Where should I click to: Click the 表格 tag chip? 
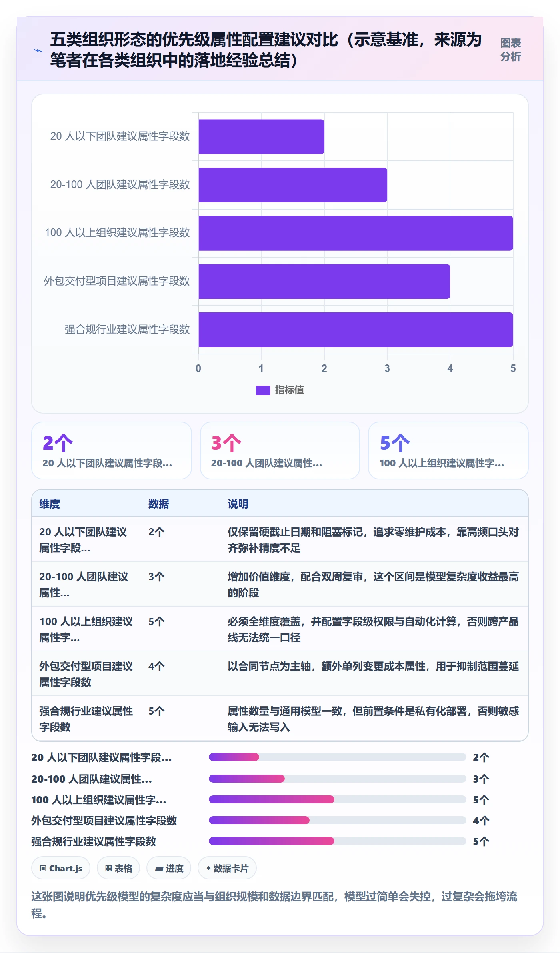118,868
